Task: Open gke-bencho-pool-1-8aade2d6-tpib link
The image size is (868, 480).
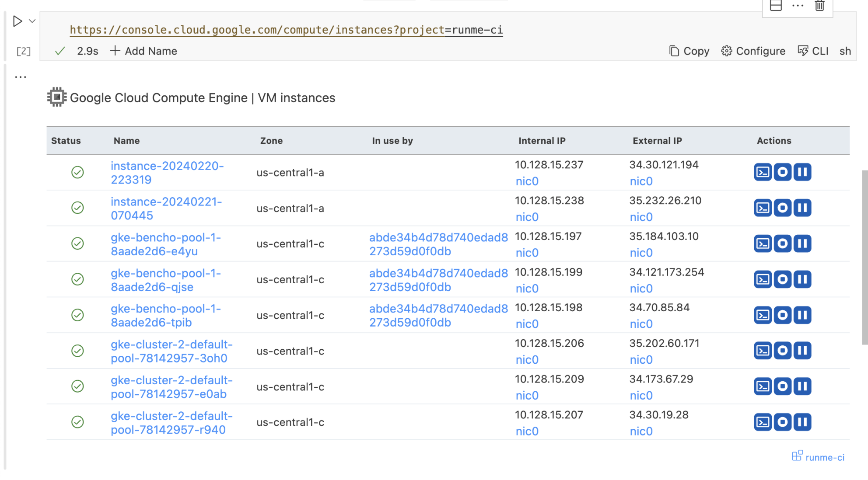Action: [x=166, y=316]
